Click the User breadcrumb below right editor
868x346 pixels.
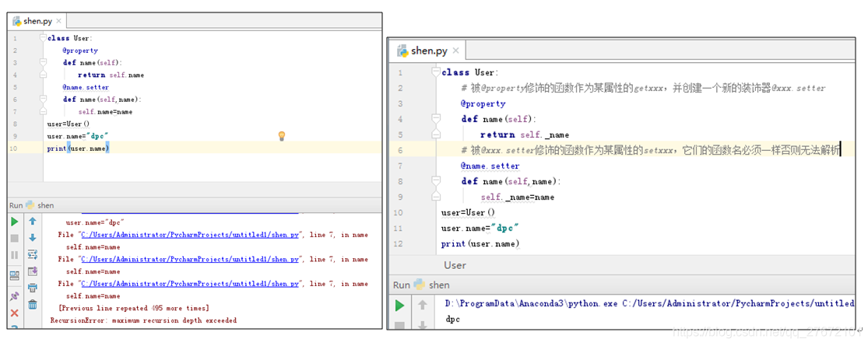[x=455, y=265]
